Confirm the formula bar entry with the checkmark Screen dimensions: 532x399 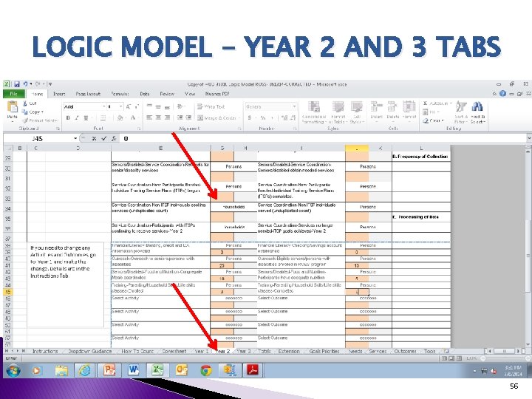tap(104, 138)
